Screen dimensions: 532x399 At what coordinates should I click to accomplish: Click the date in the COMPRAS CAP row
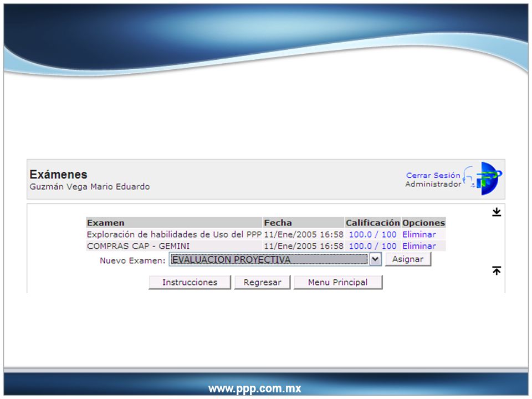tap(304, 246)
